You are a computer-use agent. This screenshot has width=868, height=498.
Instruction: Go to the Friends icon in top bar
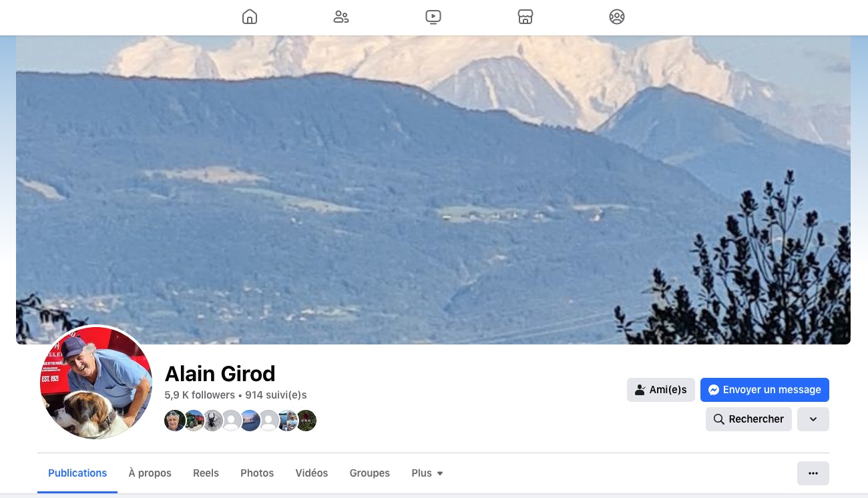(x=341, y=17)
